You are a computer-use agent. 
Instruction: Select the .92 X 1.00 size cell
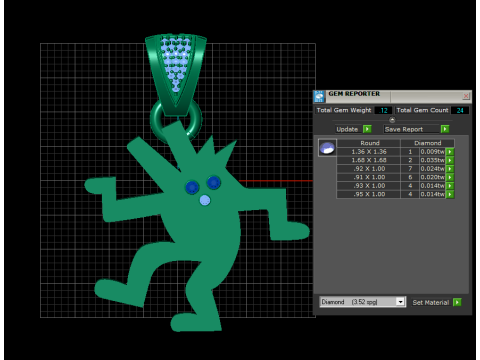point(369,169)
